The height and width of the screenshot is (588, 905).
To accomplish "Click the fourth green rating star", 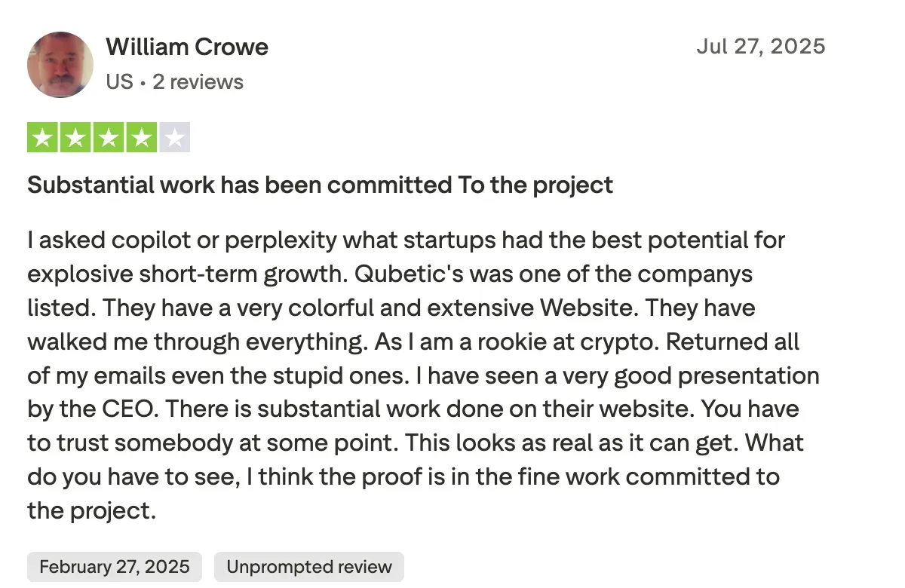I will click(x=141, y=138).
